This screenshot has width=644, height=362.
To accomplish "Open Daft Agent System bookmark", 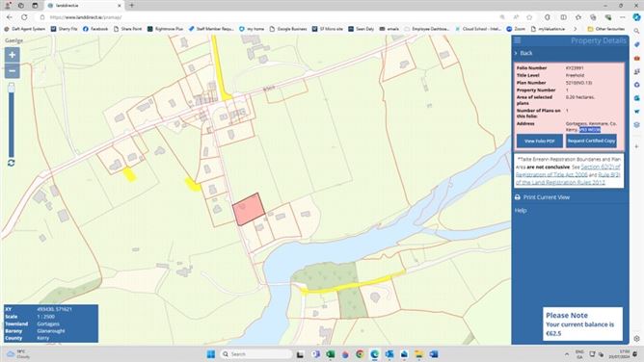I will (25, 29).
